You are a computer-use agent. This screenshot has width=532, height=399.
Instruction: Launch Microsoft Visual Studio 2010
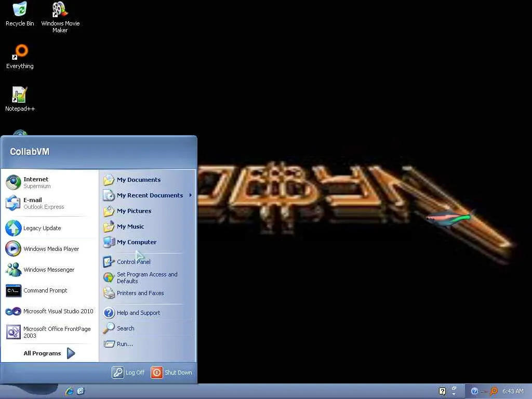pos(49,311)
